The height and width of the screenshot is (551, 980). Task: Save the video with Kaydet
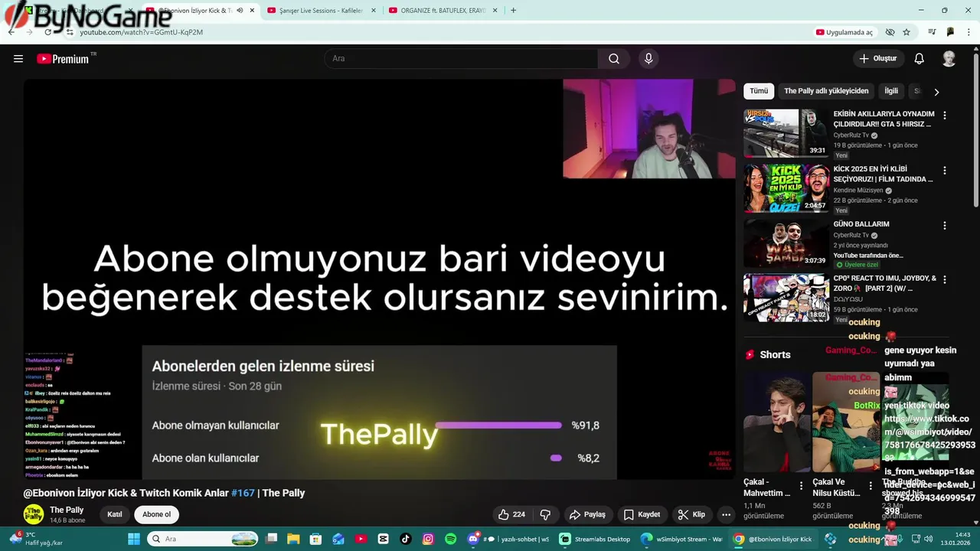tap(642, 514)
